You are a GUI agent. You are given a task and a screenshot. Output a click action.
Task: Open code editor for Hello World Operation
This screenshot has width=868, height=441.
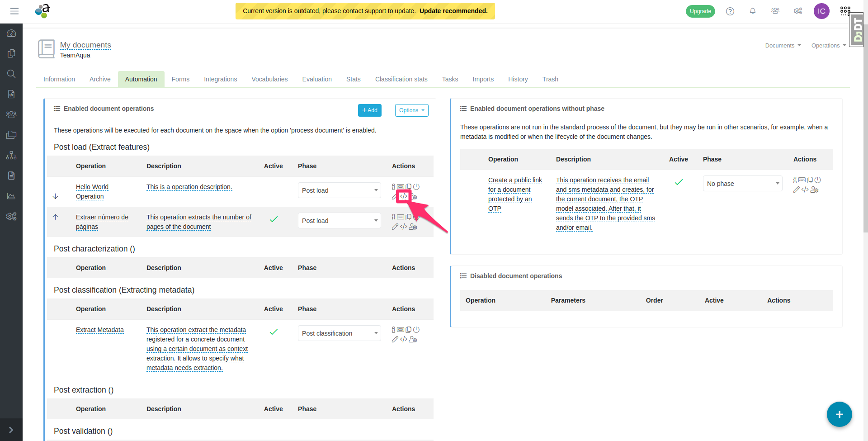coord(404,196)
